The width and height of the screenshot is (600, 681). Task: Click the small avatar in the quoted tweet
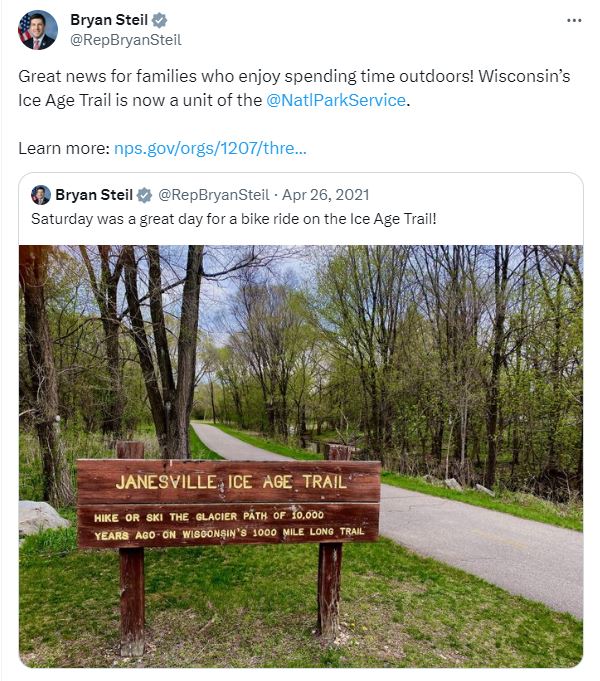(41, 194)
